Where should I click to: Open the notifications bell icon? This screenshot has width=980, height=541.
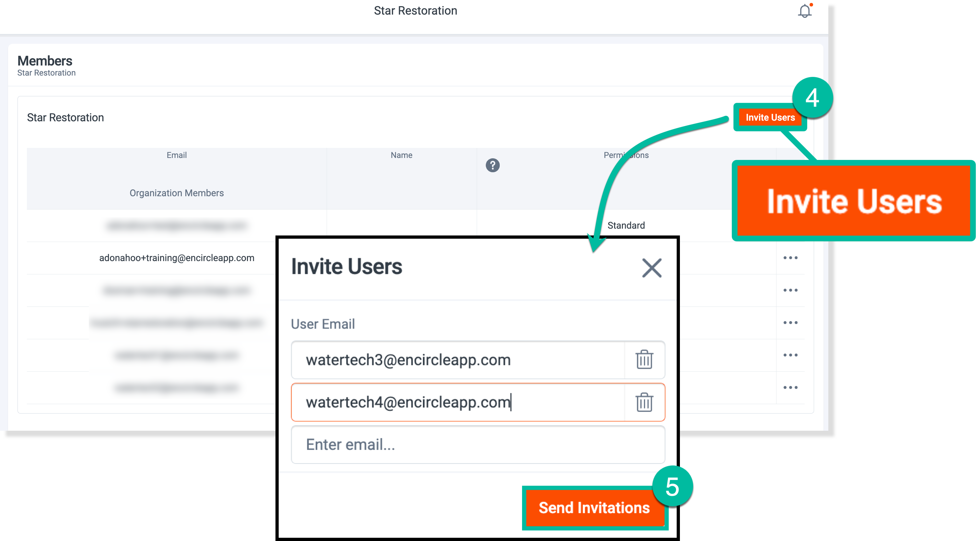tap(804, 11)
